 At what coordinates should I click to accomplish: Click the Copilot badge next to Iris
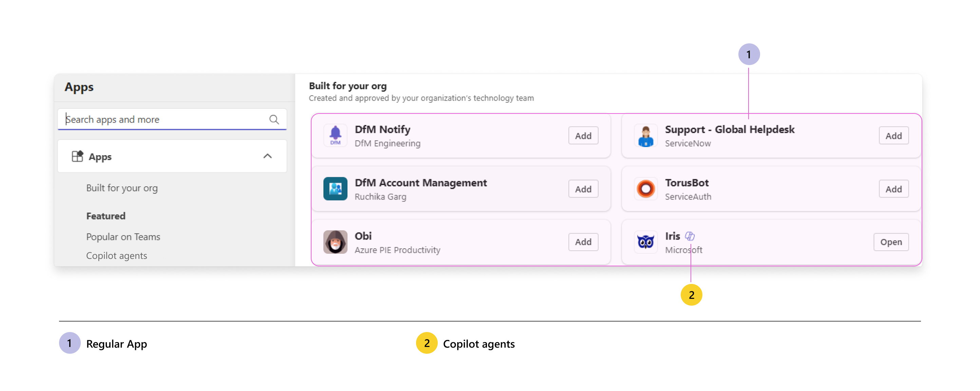pyautogui.click(x=690, y=236)
